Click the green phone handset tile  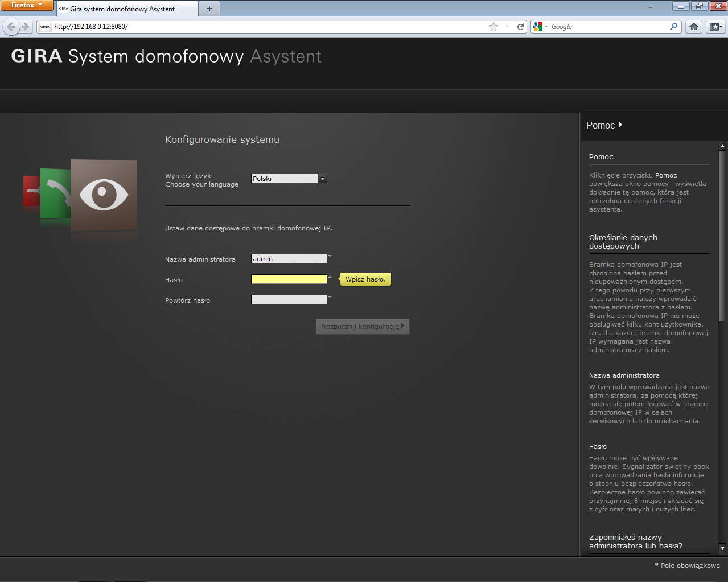(x=55, y=193)
